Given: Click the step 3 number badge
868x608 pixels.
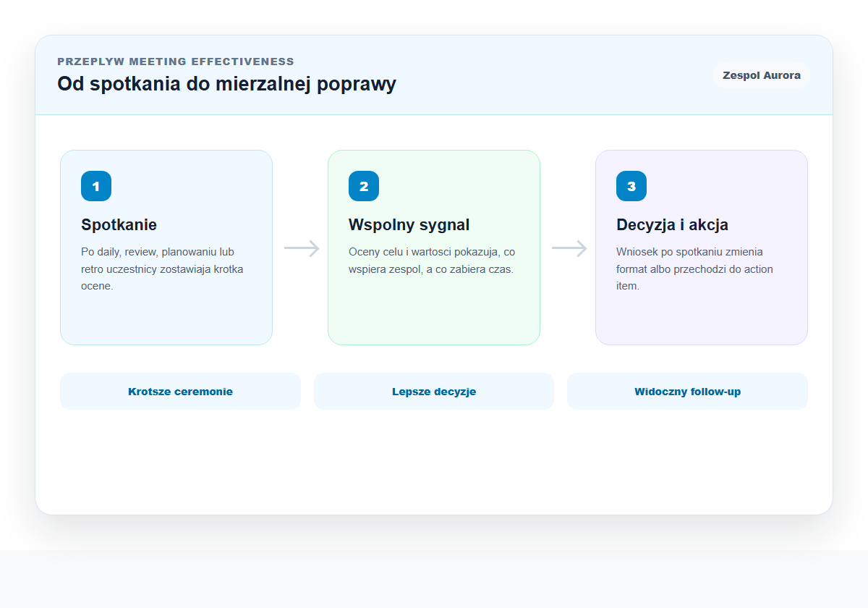Looking at the screenshot, I should pyautogui.click(x=631, y=186).
